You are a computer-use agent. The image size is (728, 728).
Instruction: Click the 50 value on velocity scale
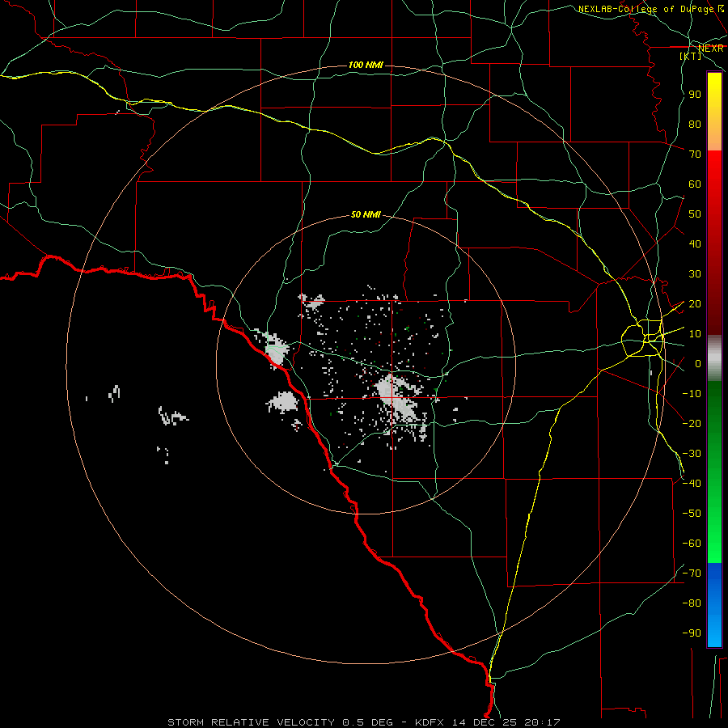click(695, 214)
